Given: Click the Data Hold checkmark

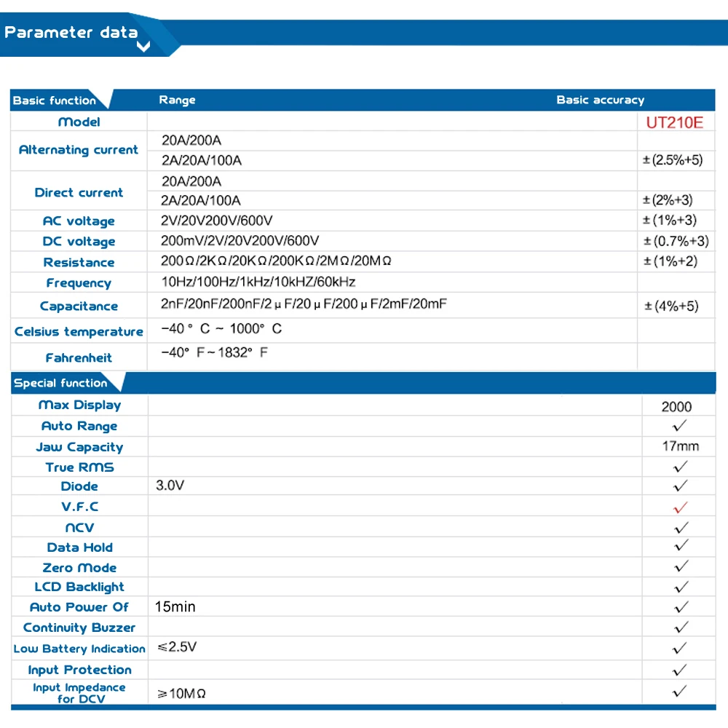Looking at the screenshot, I should 681,545.
